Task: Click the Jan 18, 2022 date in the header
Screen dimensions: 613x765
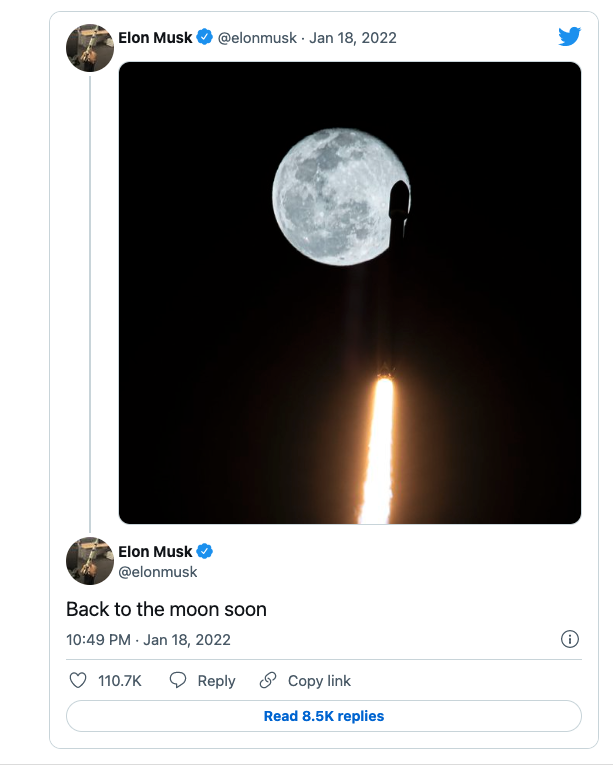Action: pos(353,38)
